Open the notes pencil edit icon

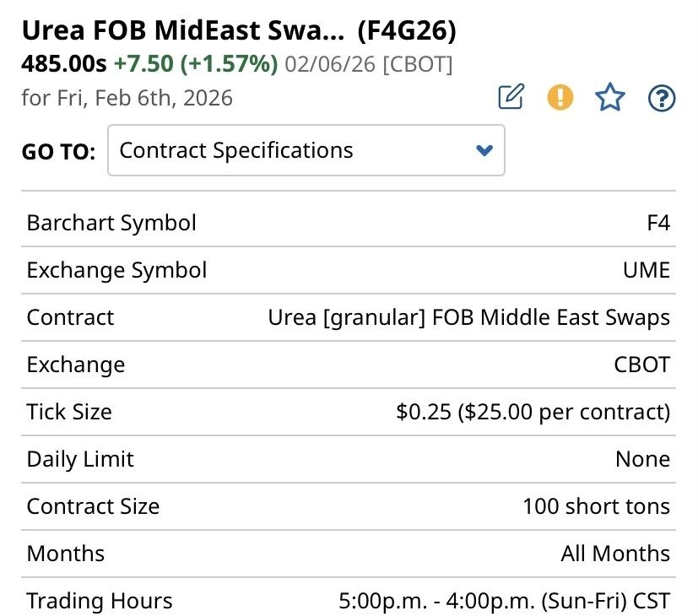coord(511,98)
